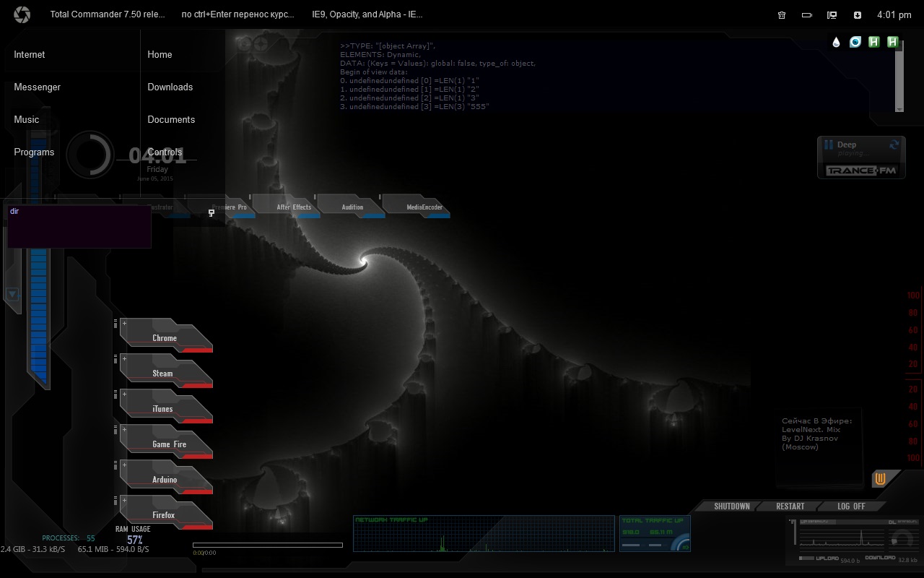Open the Total Commander 7.50 taskbar item
The image size is (924, 578).
coord(108,14)
